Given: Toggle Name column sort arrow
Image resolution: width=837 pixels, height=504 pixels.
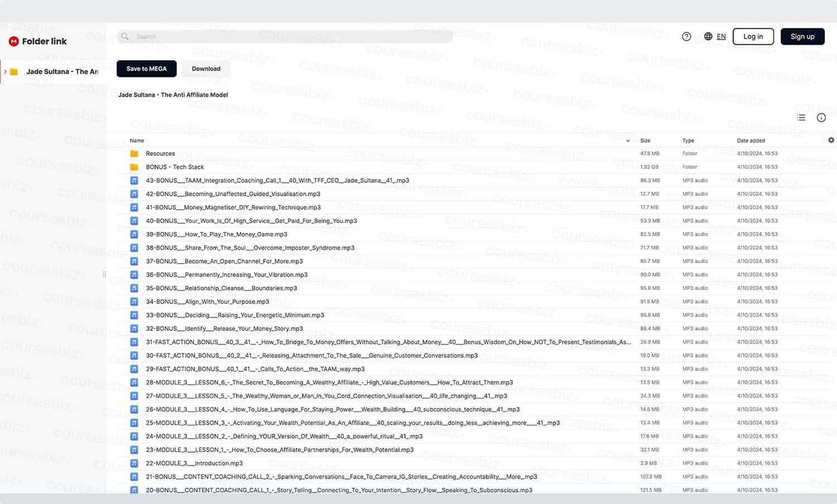Looking at the screenshot, I should 628,140.
